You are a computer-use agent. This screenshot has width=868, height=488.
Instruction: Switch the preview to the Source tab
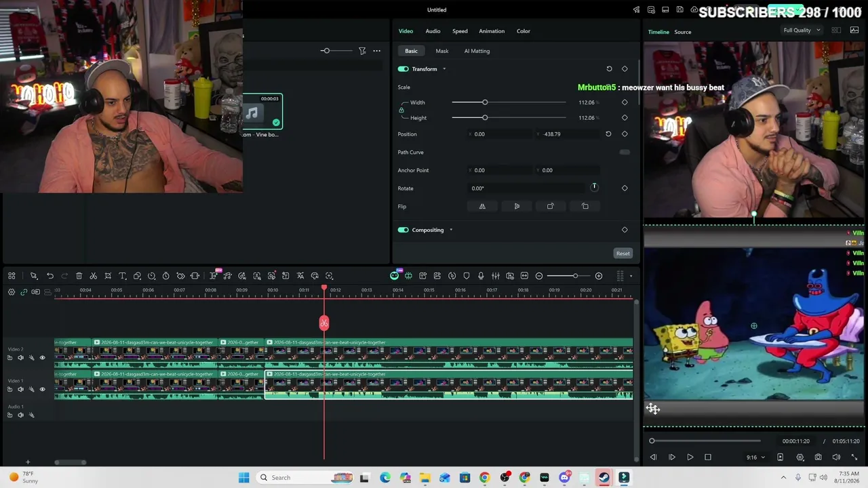click(683, 32)
